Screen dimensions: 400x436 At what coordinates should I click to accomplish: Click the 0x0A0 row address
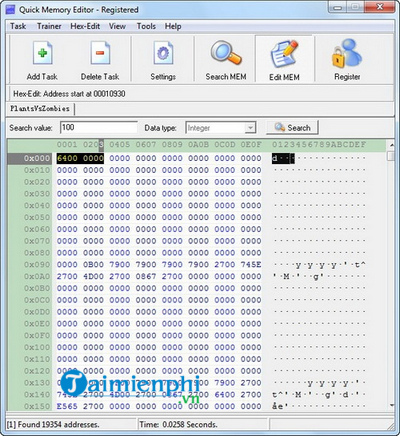point(37,276)
